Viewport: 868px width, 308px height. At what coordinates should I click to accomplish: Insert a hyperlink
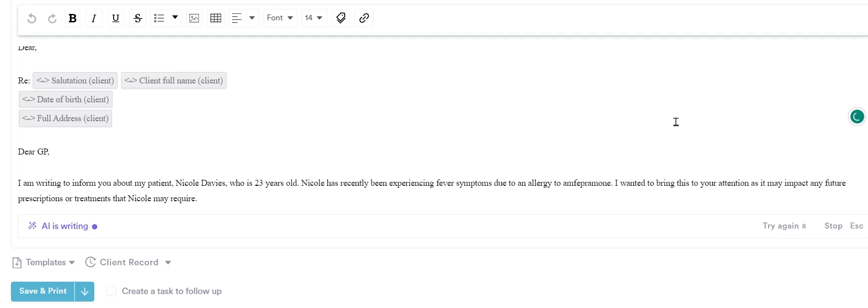364,18
